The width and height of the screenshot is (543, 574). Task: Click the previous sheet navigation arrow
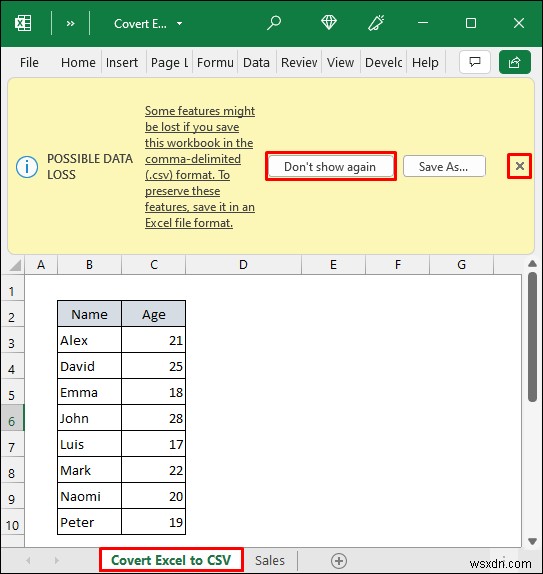click(x=28, y=560)
